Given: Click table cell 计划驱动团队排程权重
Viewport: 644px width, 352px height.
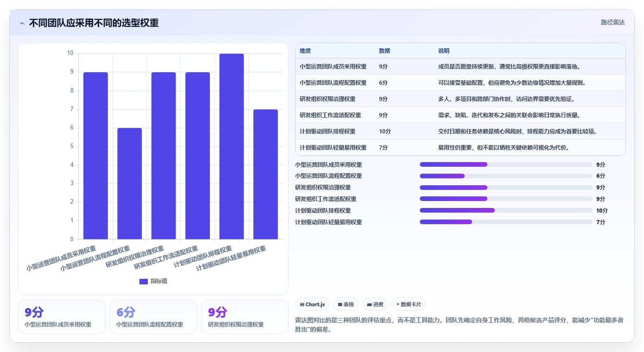Looking at the screenshot, I should coord(328,132).
